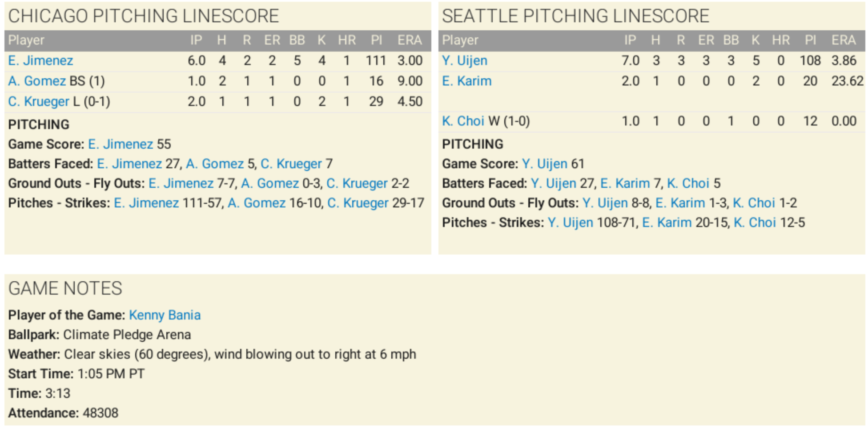
Task: Click A. Gomez link in Chicago Pitches - Strikes line
Action: 257,203
